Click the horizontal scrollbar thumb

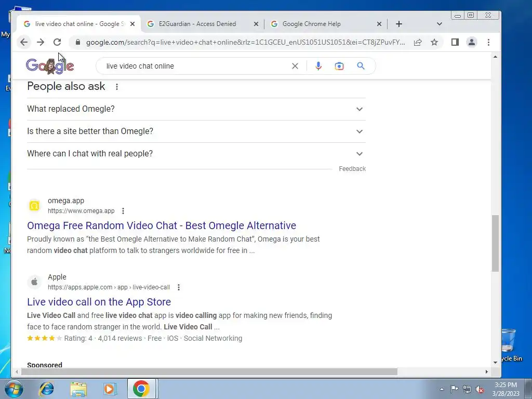(209, 372)
